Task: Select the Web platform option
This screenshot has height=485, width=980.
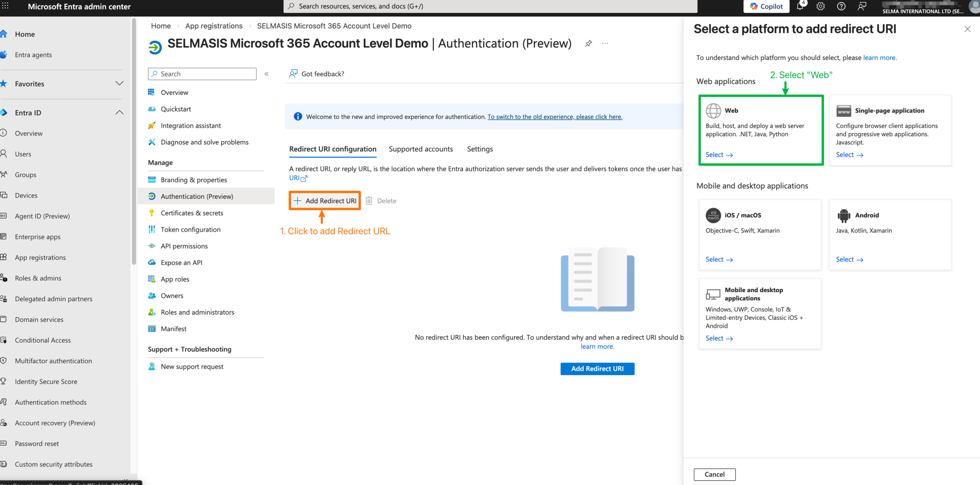Action: click(x=719, y=155)
